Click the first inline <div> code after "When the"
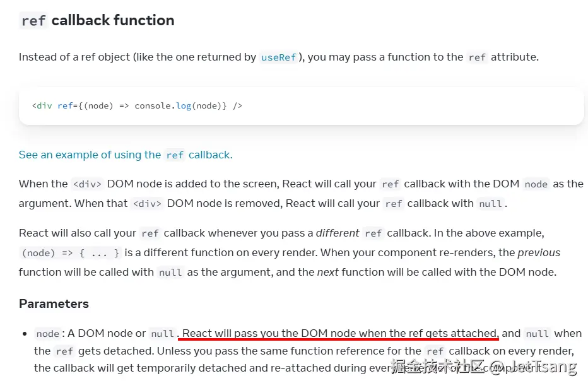The image size is (588, 388). click(87, 185)
